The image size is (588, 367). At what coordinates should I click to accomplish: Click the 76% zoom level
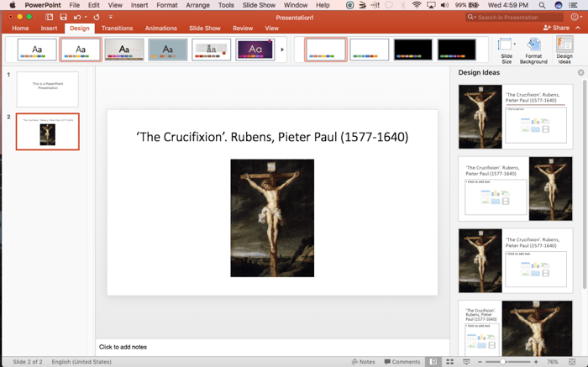click(x=553, y=362)
